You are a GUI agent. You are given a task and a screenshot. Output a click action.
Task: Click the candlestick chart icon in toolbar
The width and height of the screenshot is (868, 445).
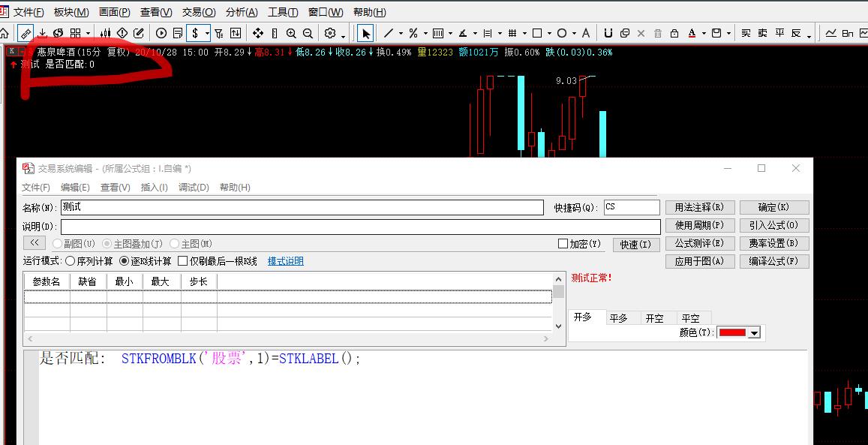[x=106, y=33]
